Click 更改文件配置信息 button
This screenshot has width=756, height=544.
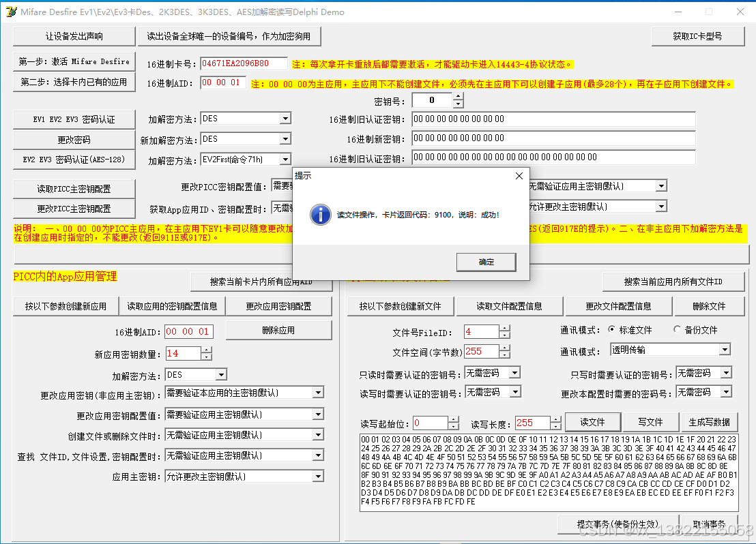point(619,307)
